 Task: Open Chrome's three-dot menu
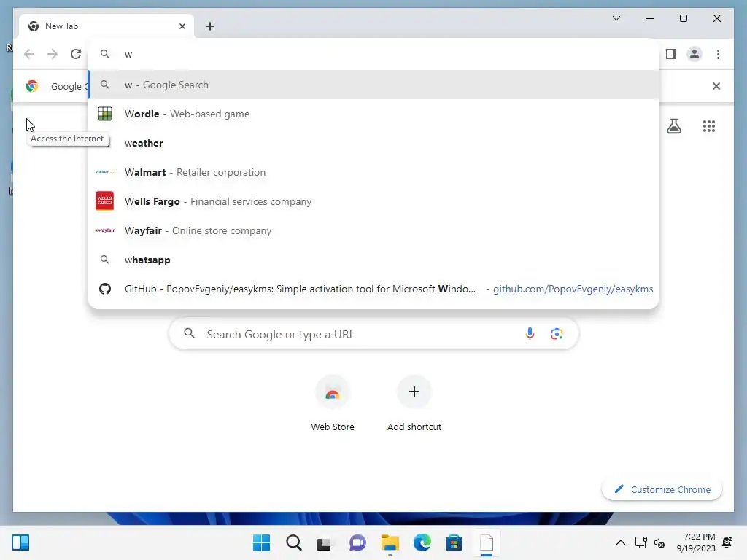click(x=718, y=54)
